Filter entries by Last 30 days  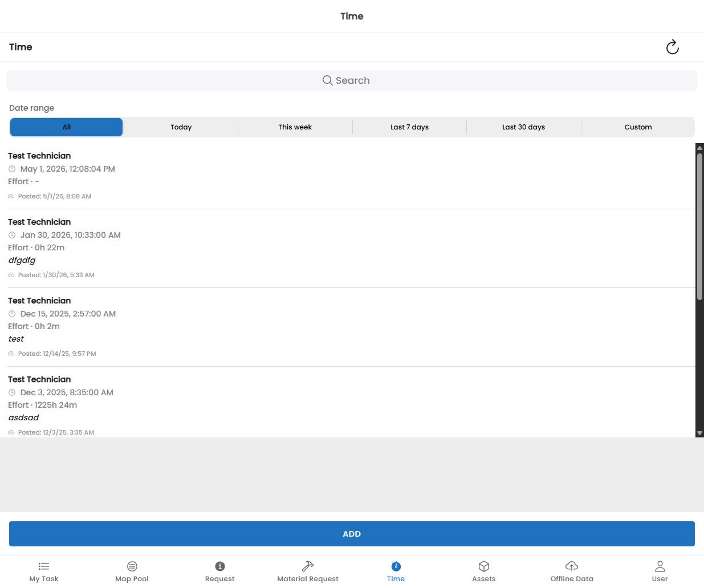click(523, 127)
